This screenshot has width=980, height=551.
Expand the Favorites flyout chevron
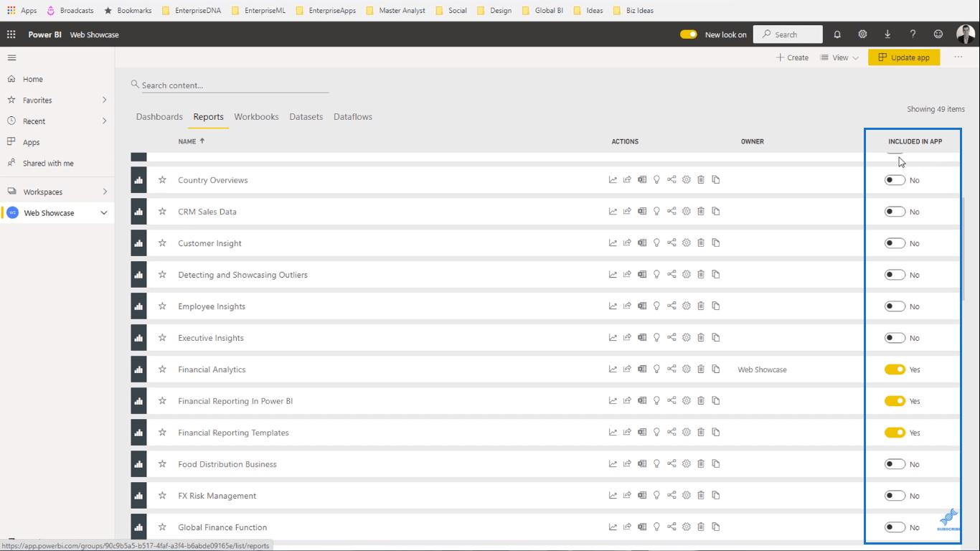104,100
